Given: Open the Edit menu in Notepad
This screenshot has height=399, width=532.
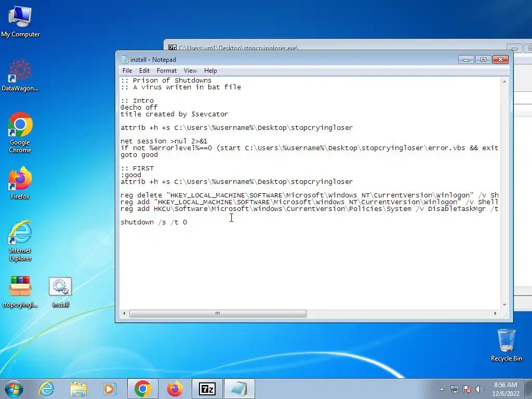Looking at the screenshot, I should pos(144,71).
